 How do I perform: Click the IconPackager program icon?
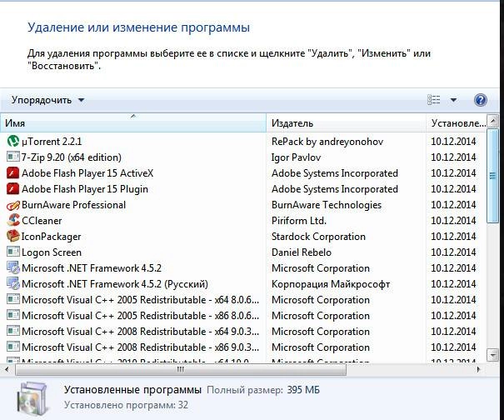coord(13,236)
